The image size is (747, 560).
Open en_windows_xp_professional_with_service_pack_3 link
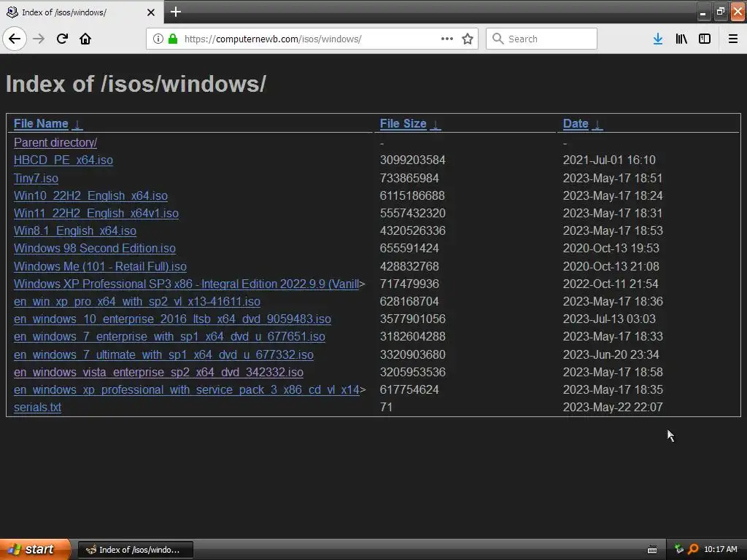[186, 389]
